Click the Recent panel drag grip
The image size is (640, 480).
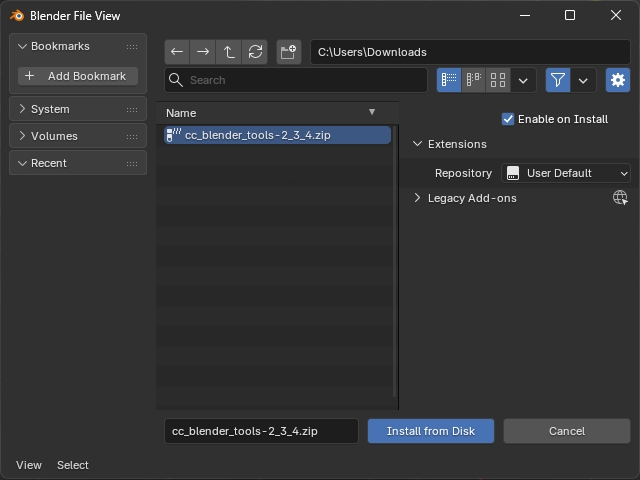click(132, 163)
